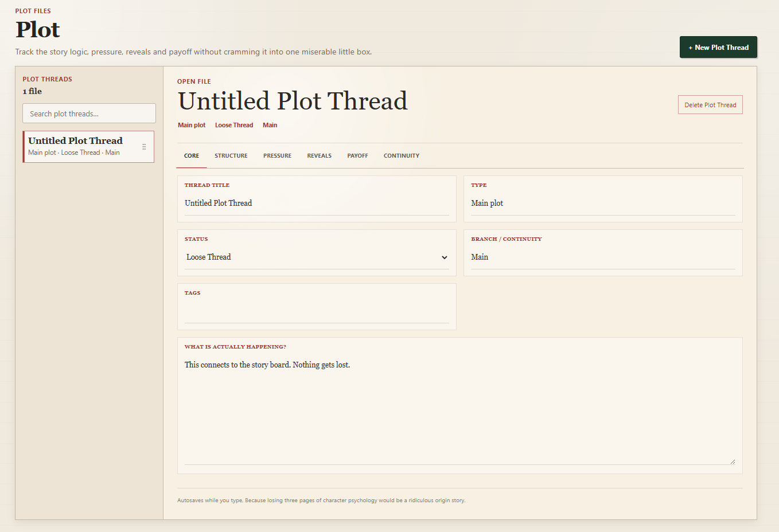Edit the Thread Title field
This screenshot has height=532, width=779.
click(317, 204)
